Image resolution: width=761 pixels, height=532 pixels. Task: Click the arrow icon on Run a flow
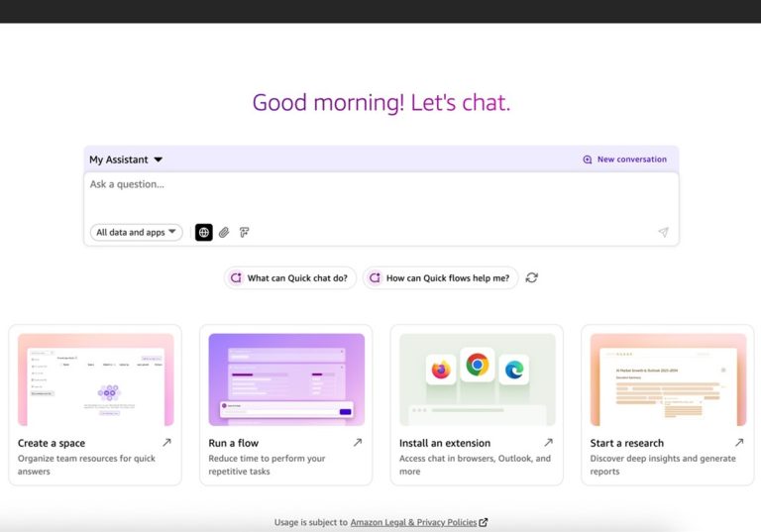tap(358, 443)
